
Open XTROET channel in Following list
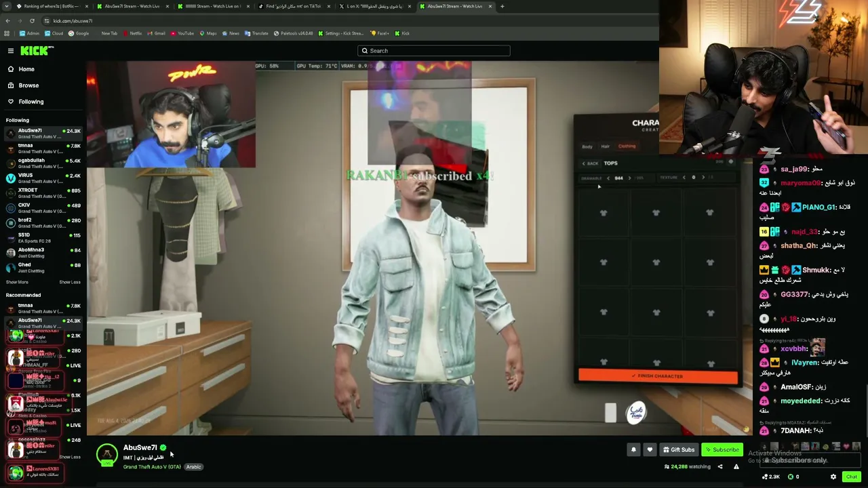[43, 193]
